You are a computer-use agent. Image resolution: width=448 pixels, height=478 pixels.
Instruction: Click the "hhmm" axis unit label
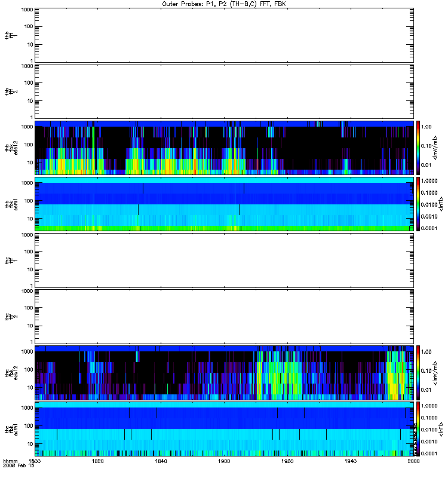tap(10, 461)
